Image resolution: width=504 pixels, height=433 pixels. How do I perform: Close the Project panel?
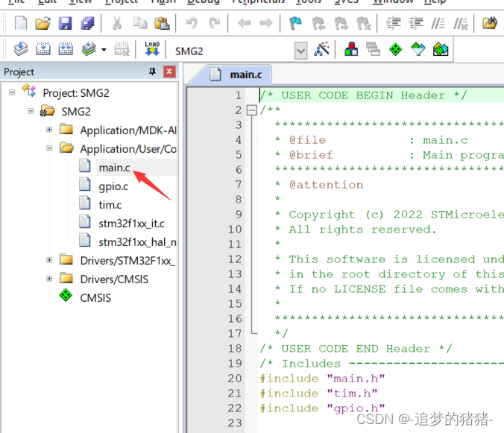[x=169, y=72]
